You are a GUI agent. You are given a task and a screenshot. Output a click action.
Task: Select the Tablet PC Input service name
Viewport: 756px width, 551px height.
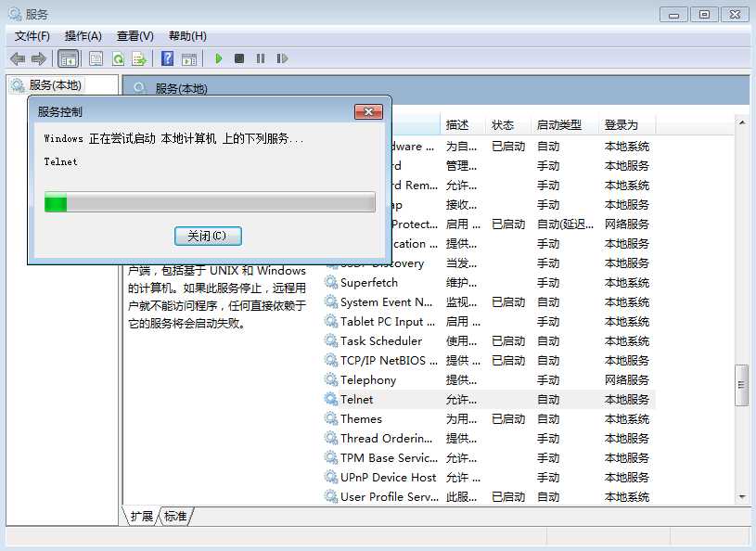(388, 322)
